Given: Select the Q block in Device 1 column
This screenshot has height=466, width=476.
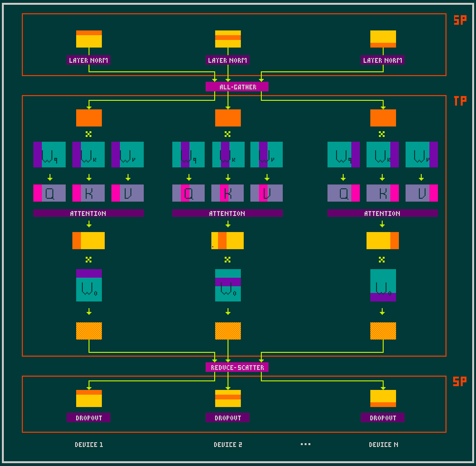Looking at the screenshot, I should point(50,193).
